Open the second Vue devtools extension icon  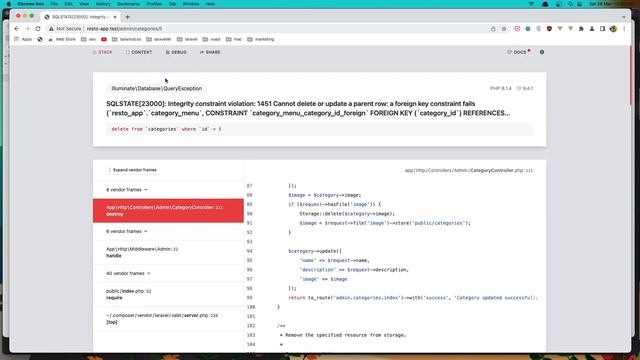tap(571, 29)
